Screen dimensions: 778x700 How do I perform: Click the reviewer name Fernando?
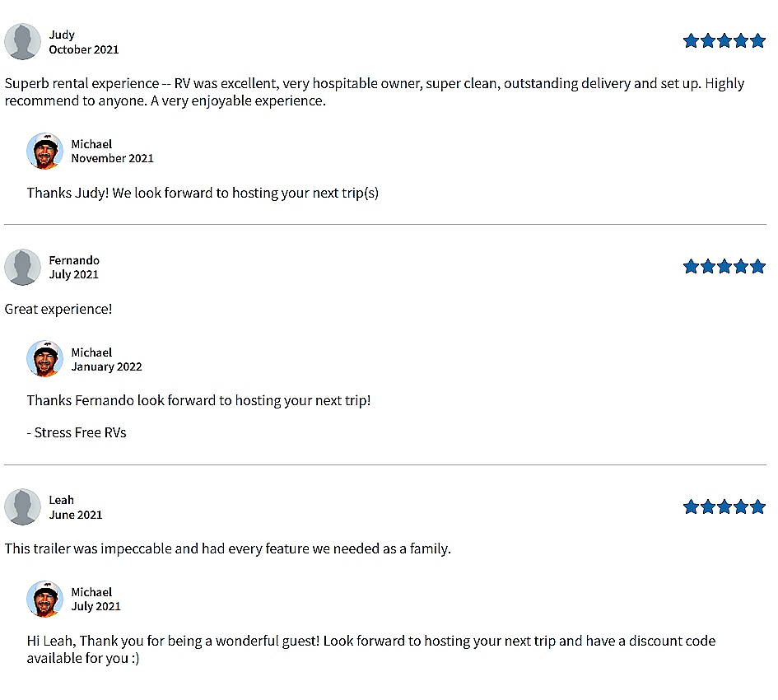pyautogui.click(x=74, y=260)
